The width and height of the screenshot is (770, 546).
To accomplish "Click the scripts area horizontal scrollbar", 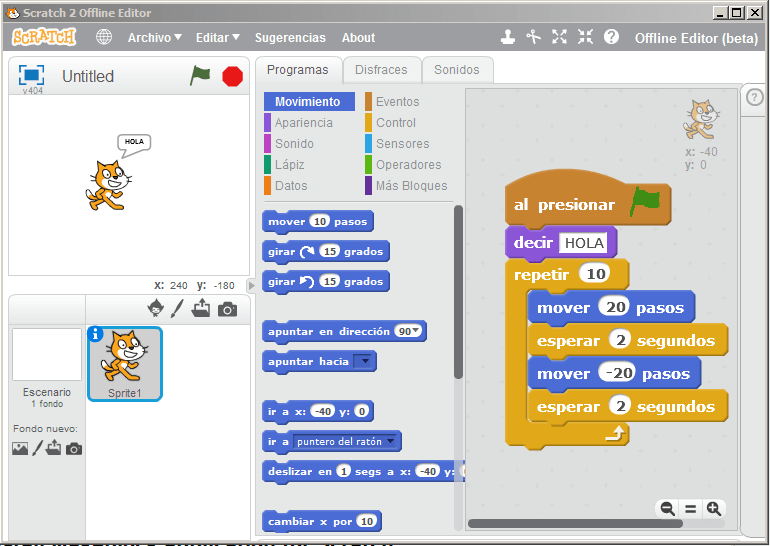I will click(575, 523).
